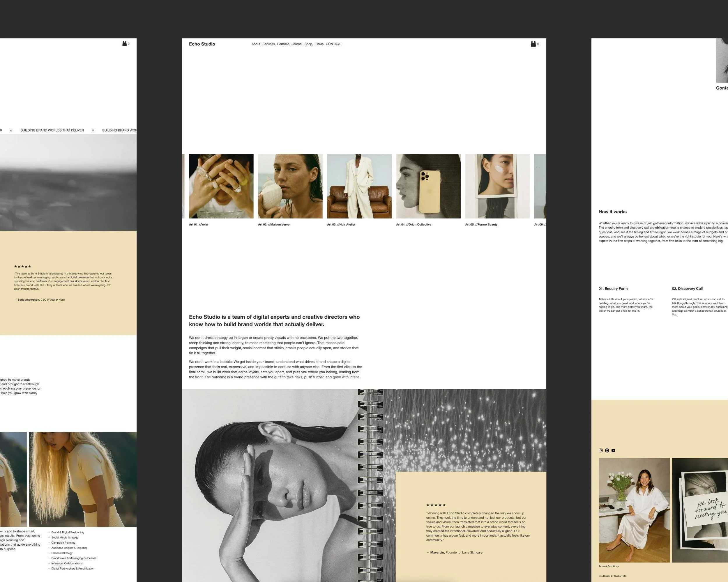The height and width of the screenshot is (582, 728).
Task: Open the Art 05 Forme Beauty thumbnail
Action: point(497,186)
